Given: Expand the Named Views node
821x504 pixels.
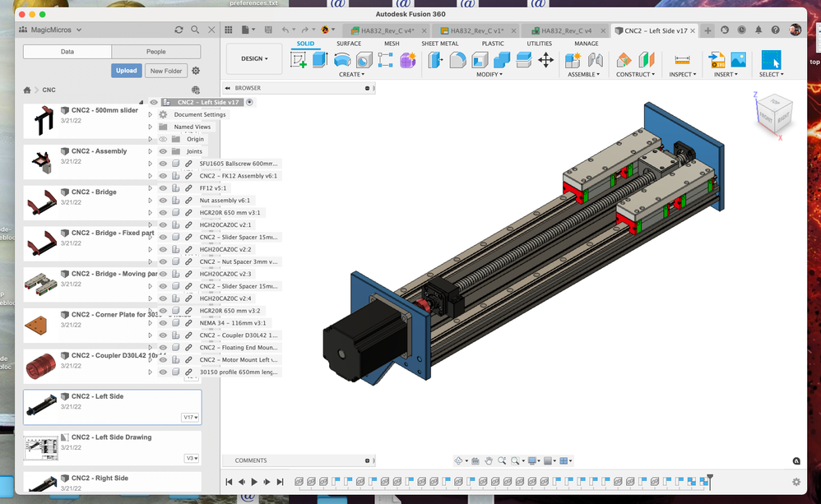Looking at the screenshot, I should pyautogui.click(x=150, y=127).
